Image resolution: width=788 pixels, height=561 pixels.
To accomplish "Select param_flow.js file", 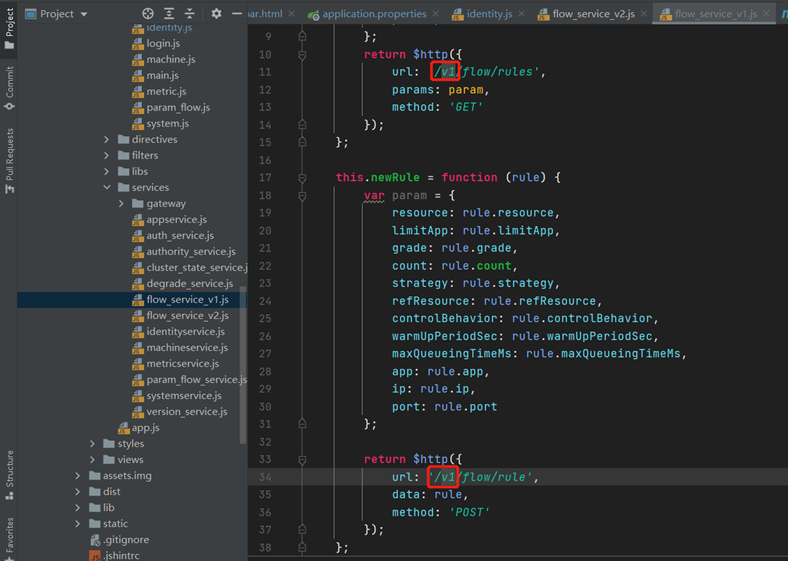I will [171, 108].
